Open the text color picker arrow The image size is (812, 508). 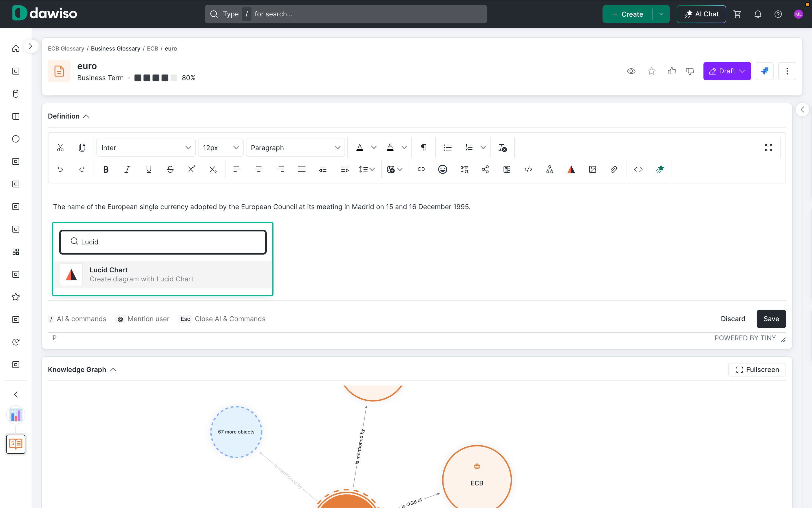(374, 148)
